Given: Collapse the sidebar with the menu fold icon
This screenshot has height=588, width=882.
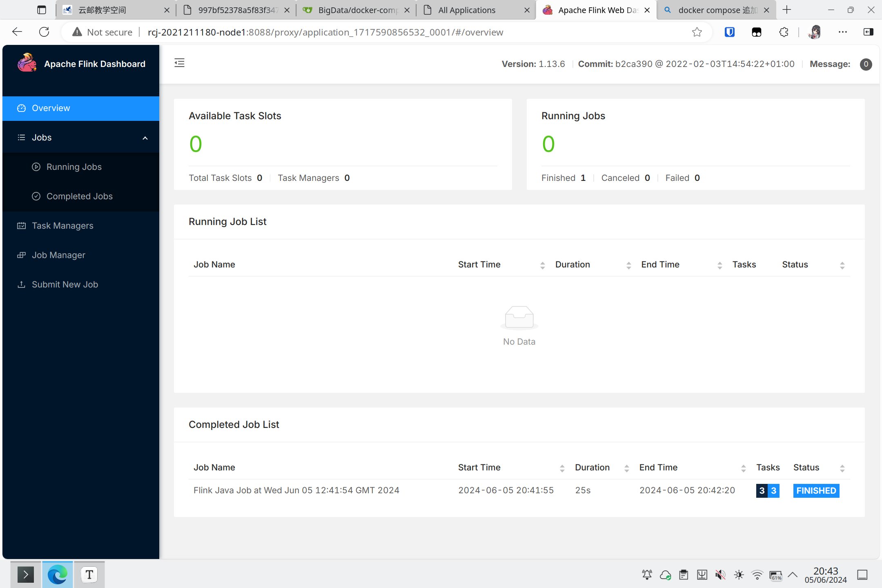Looking at the screenshot, I should (x=179, y=63).
